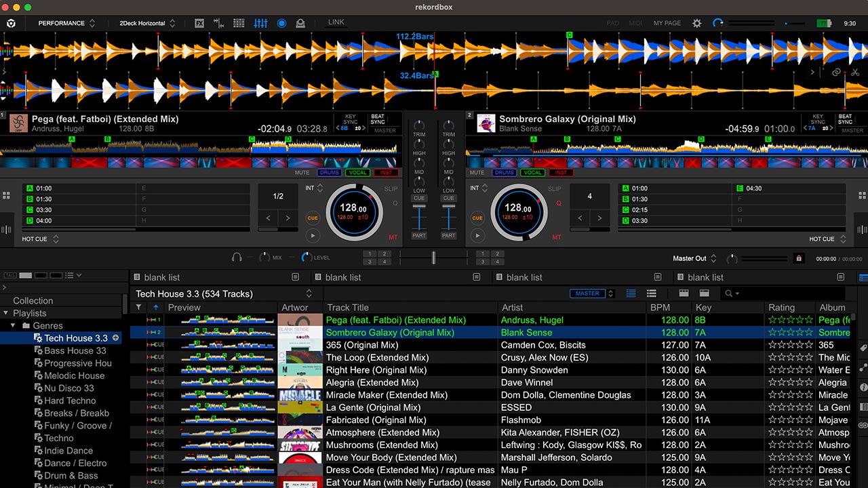Click the blue recordings panel icon

coord(281,23)
